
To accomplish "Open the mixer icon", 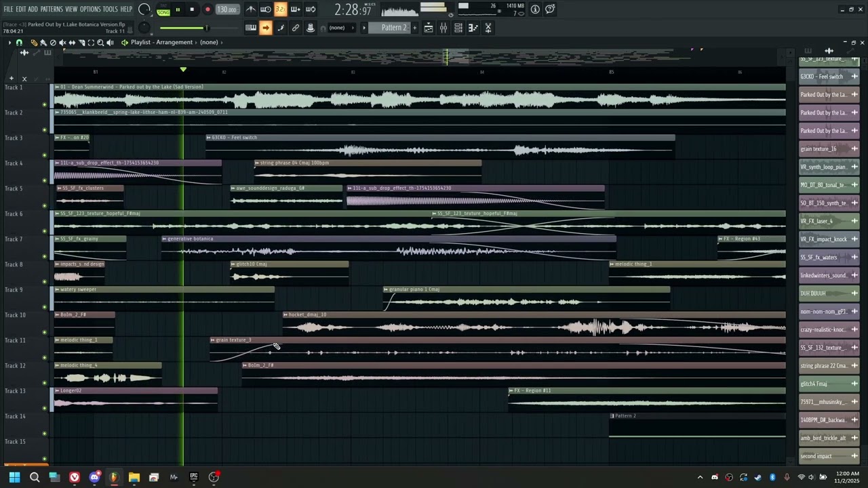I will pos(443,28).
